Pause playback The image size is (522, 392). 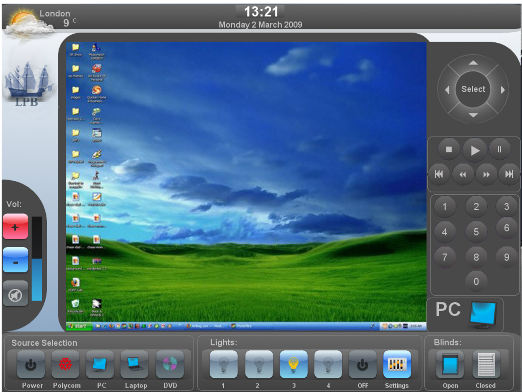499,149
